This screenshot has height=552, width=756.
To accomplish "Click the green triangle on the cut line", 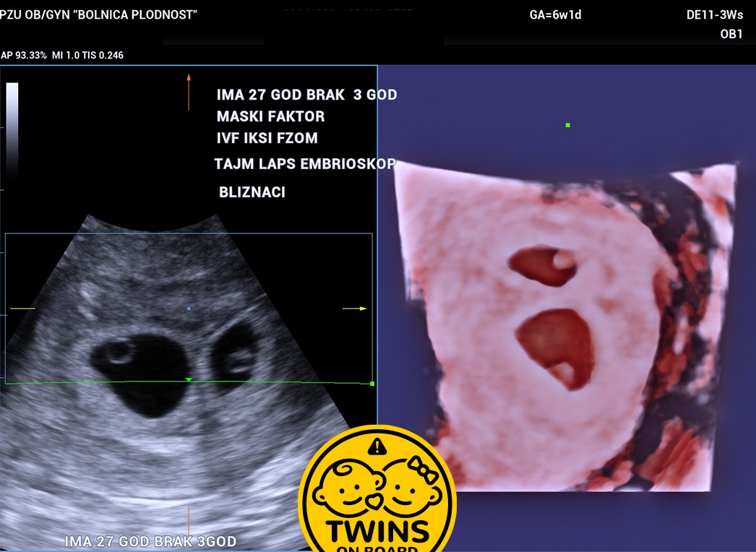I will [189, 380].
